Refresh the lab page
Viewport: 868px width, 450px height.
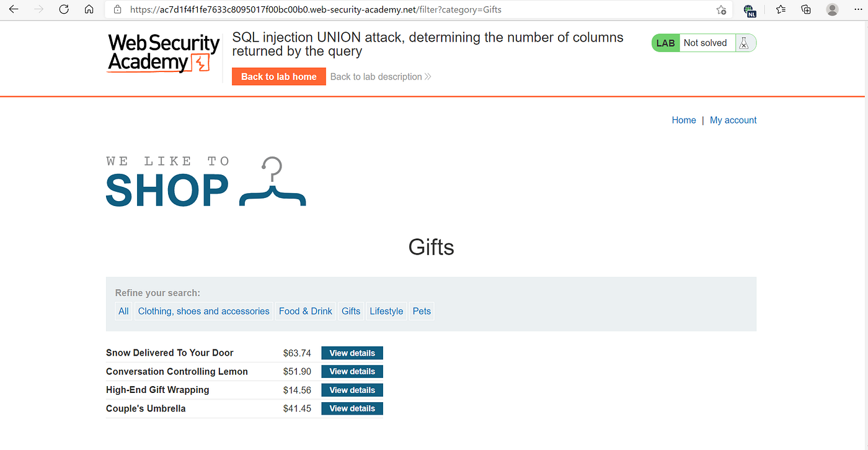tap(64, 9)
